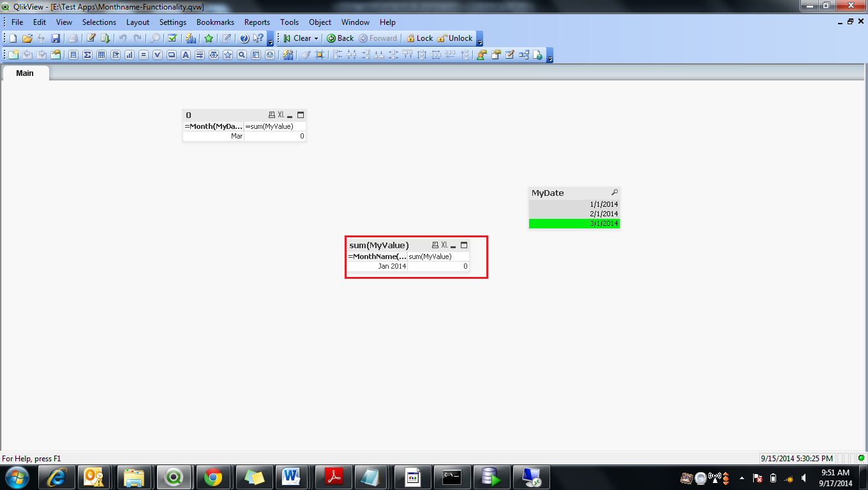Expand the design toolbar options arrow
Screen dimensions: 868x490
(550, 56)
